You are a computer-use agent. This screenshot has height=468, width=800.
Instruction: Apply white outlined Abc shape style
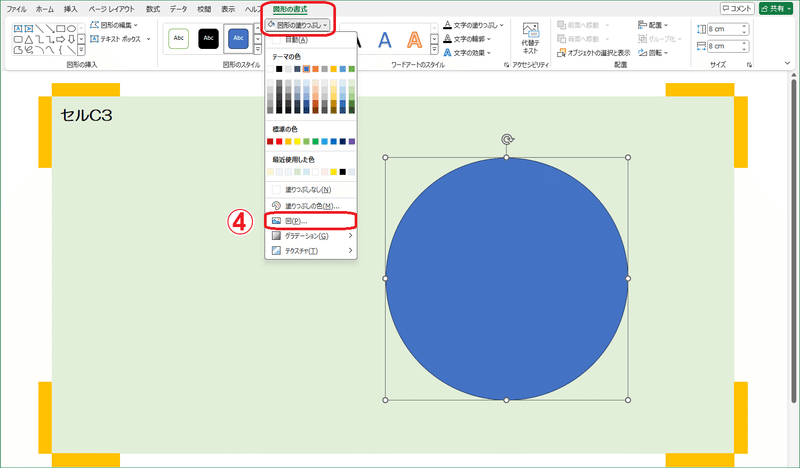(x=179, y=38)
